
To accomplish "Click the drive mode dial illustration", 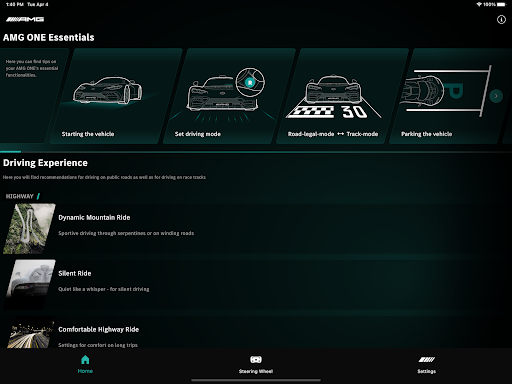I will point(250,82).
